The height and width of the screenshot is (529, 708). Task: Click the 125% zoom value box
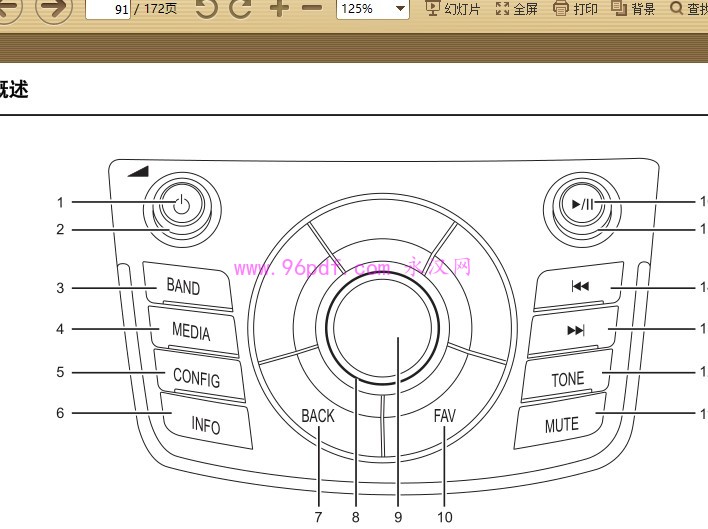tap(362, 9)
